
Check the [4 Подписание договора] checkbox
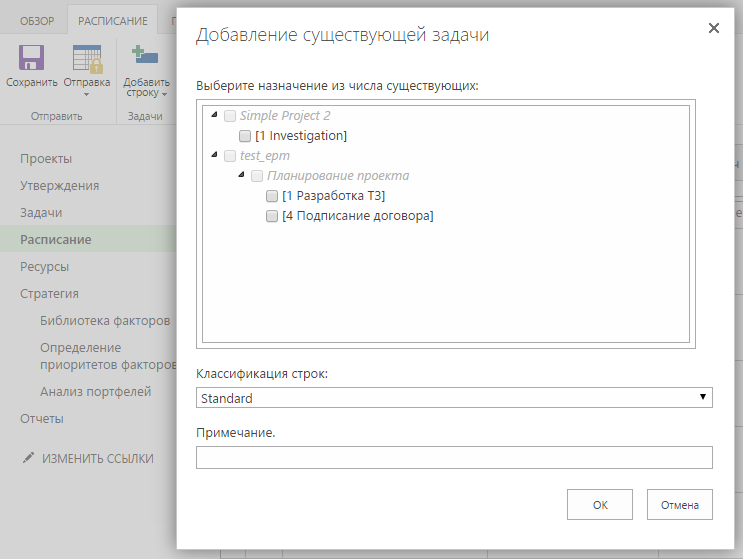[272, 216]
